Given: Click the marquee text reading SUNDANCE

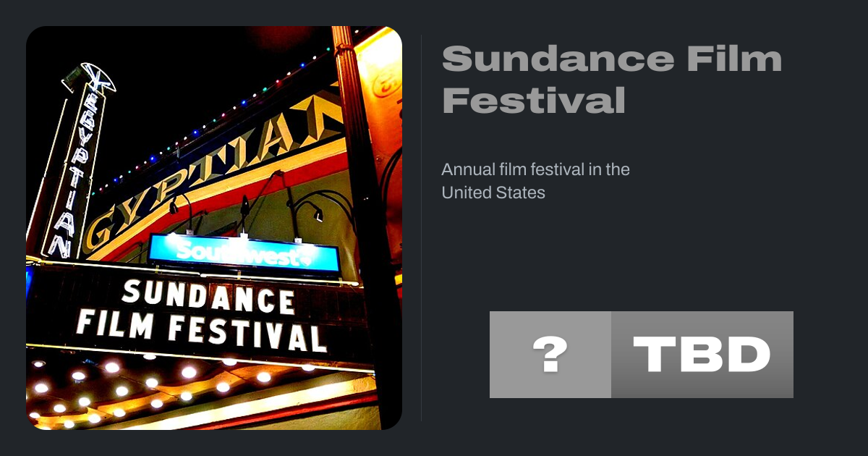Looking at the screenshot, I should click(208, 297).
